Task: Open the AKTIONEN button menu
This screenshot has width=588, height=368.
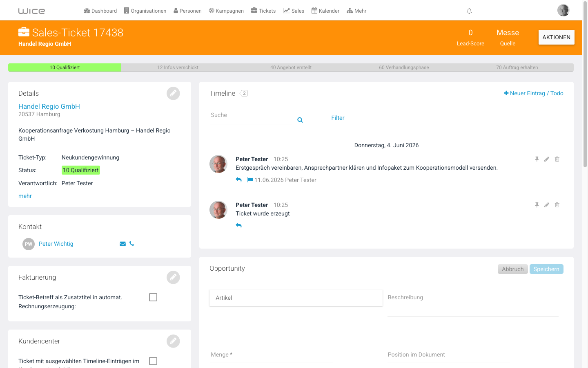Action: click(x=556, y=37)
